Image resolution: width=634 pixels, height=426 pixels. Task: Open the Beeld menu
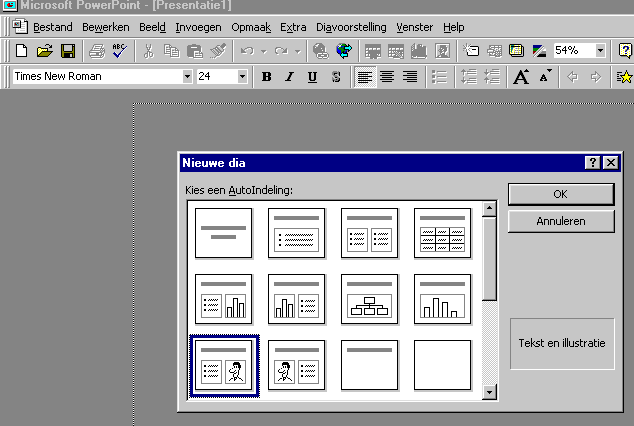click(152, 27)
